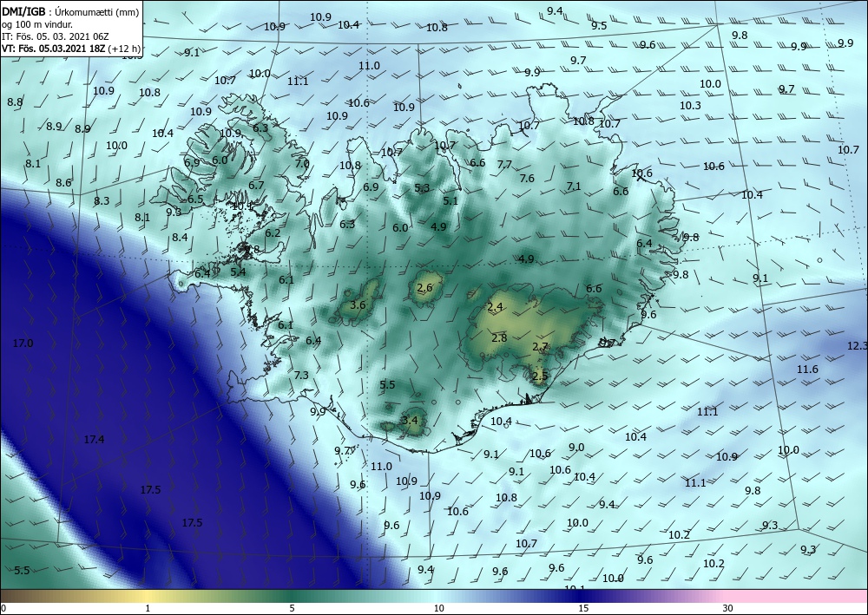
Task: Click the map value 8.4
Action: [180, 238]
